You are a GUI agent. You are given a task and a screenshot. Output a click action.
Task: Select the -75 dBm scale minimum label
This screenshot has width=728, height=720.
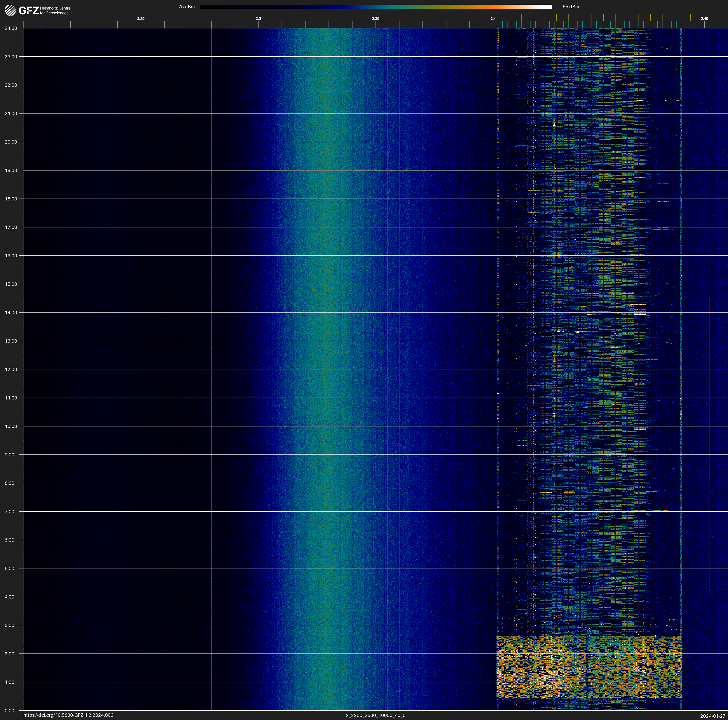pos(186,7)
